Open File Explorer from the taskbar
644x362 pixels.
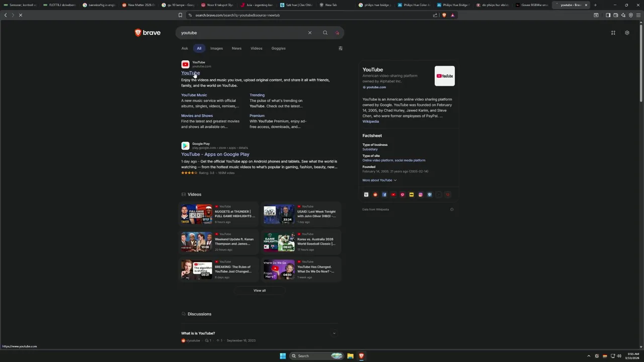350,356
